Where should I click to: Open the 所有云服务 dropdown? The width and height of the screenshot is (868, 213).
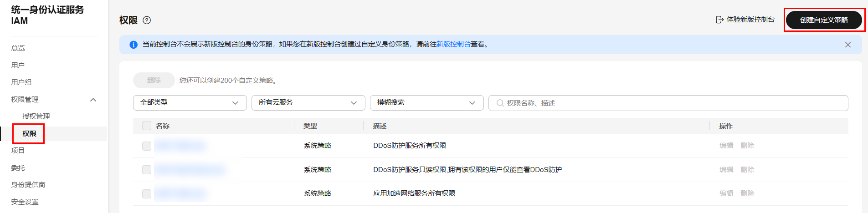pyautogui.click(x=308, y=103)
